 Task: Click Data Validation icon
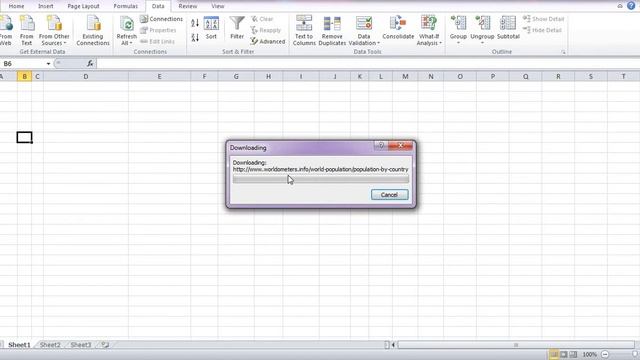tap(364, 24)
